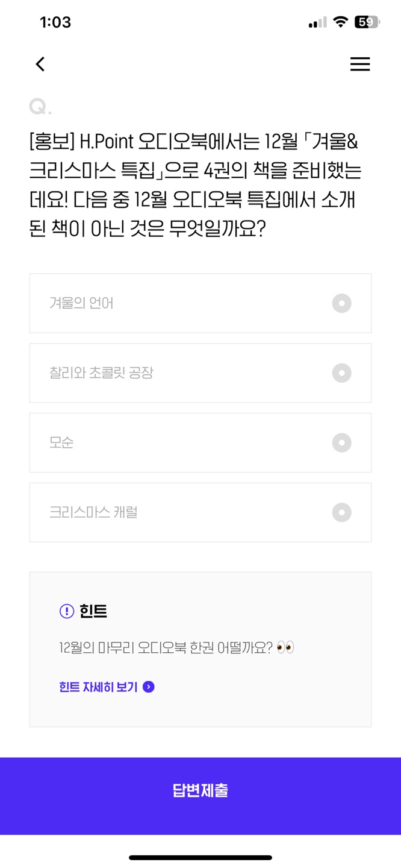Tap the back arrow icon
This screenshot has height=868, width=401.
[40, 64]
